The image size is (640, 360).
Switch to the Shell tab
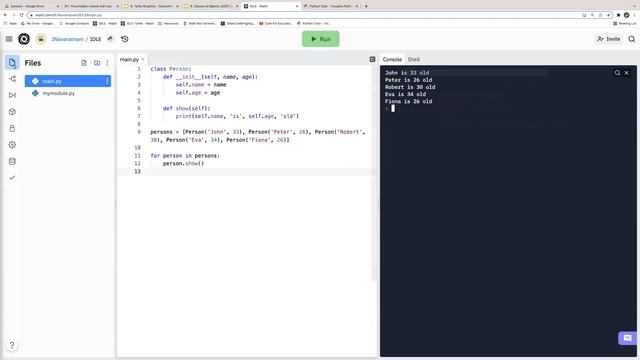coord(413,60)
